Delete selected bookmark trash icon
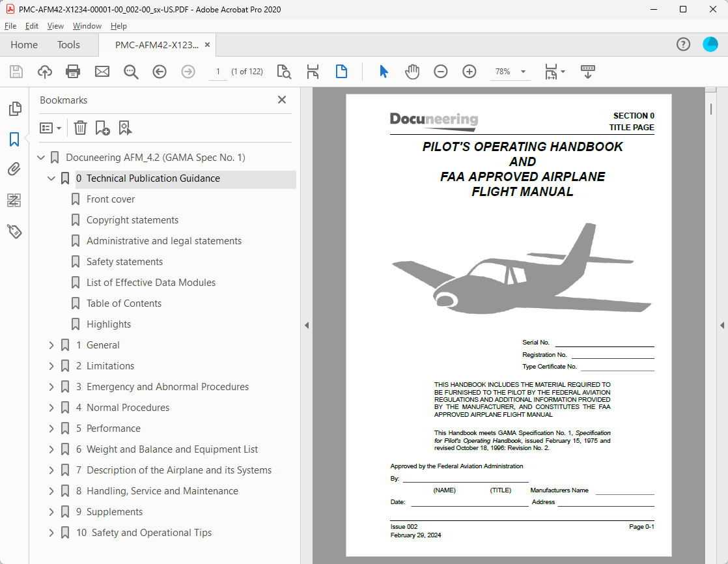The height and width of the screenshot is (564, 728). (80, 128)
